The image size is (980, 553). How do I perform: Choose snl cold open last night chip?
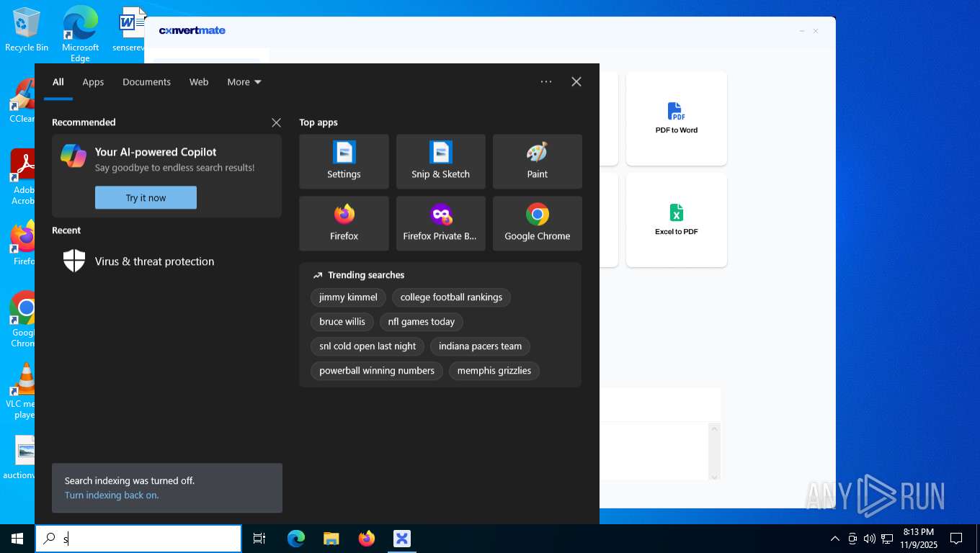click(x=367, y=346)
